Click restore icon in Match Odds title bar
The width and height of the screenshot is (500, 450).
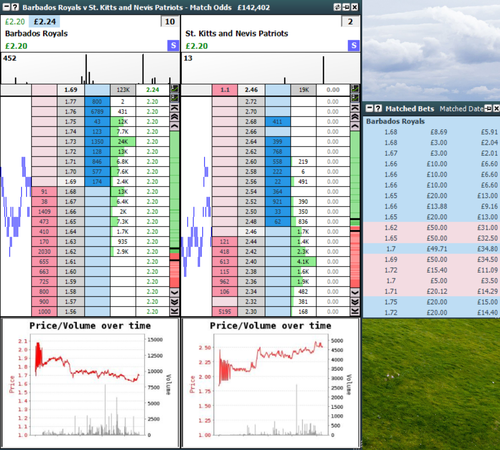coord(346,7)
